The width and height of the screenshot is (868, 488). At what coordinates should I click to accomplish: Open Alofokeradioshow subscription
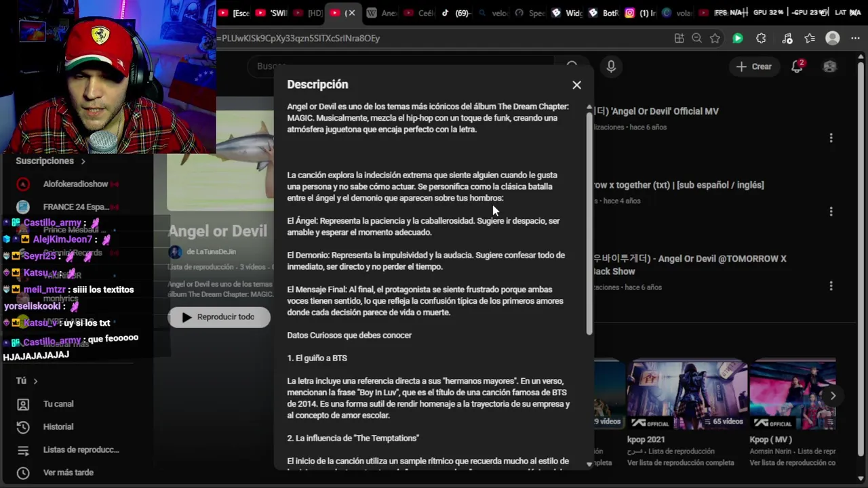(75, 184)
